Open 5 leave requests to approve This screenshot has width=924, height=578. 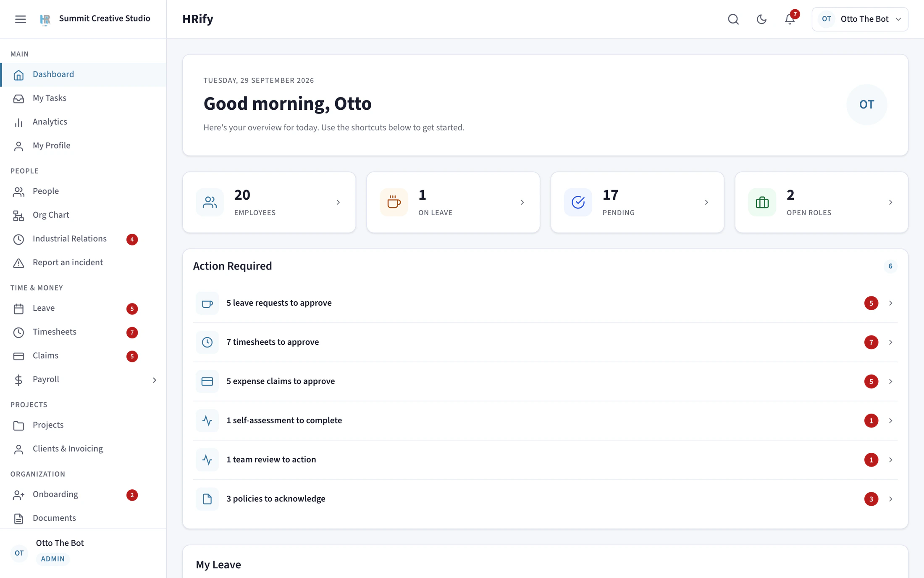545,303
